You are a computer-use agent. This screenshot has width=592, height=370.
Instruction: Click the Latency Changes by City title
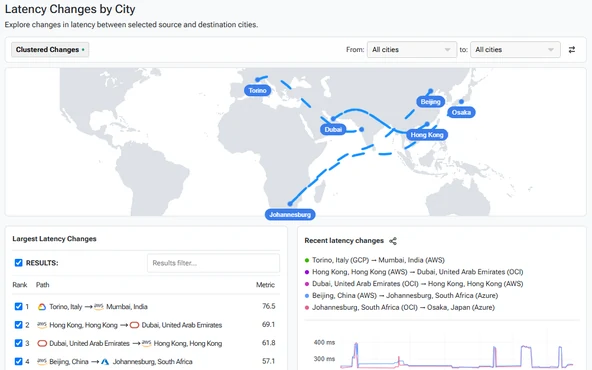(70, 9)
